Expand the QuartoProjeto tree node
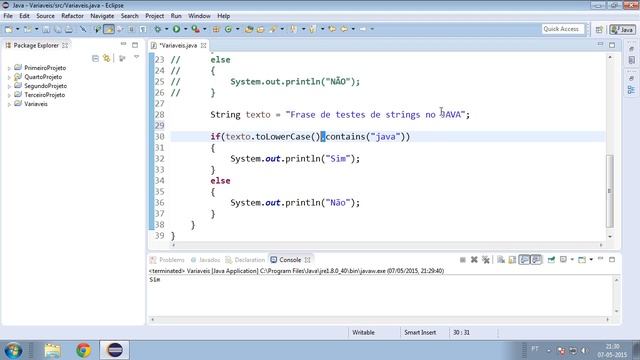This screenshot has height=360, width=640. pos(9,77)
